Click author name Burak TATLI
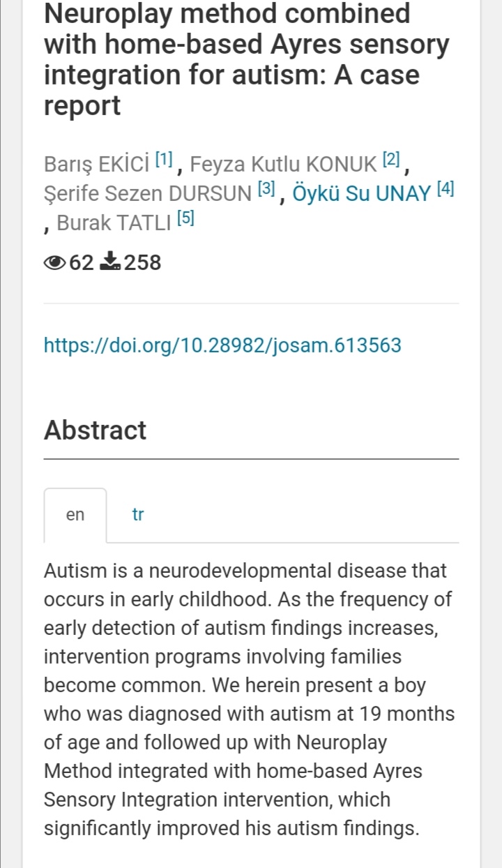The width and height of the screenshot is (502, 868). pos(114,223)
